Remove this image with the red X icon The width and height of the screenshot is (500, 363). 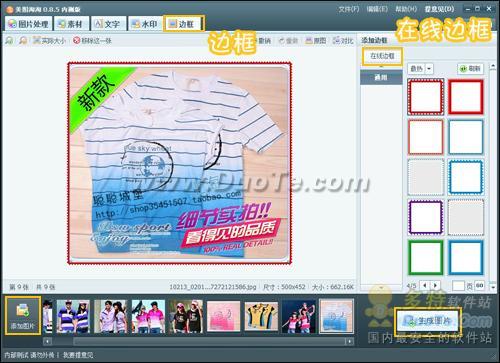pyautogui.click(x=77, y=41)
